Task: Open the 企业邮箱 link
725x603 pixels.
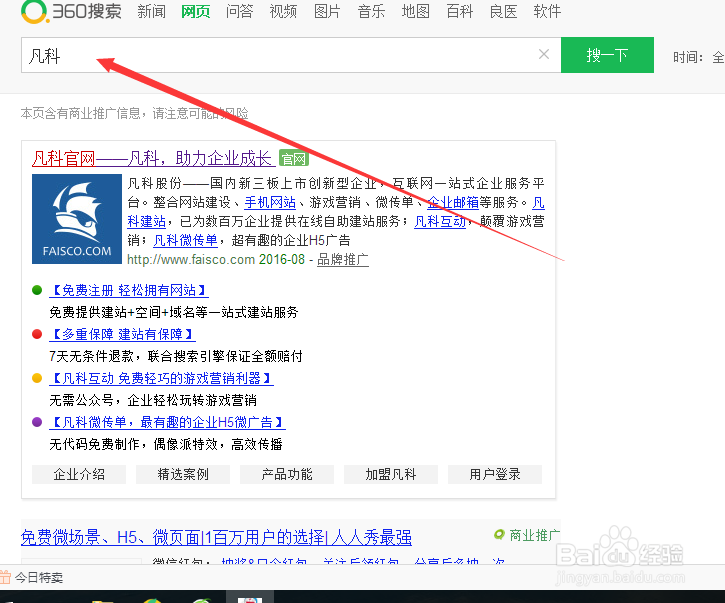Action: [453, 202]
